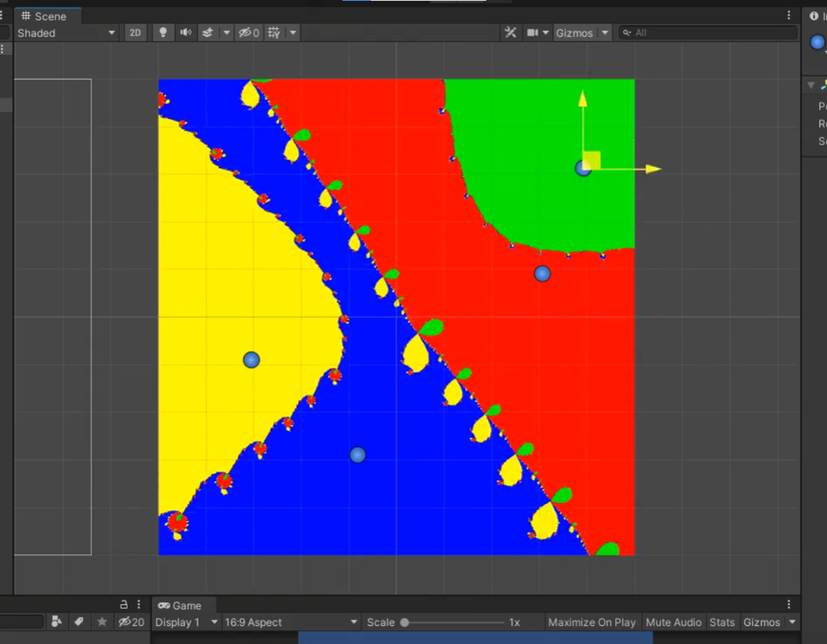Click the favorites star icon
Image resolution: width=827 pixels, height=644 pixels.
click(x=102, y=622)
